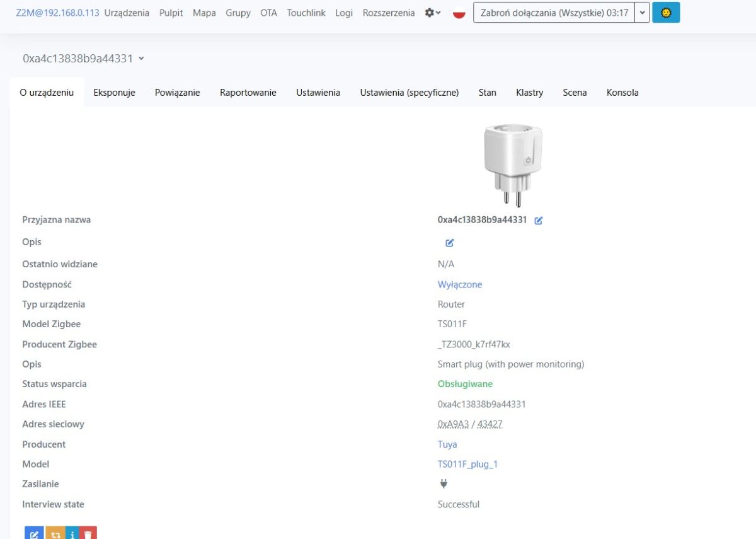Switch to the Scena tab
This screenshot has width=756, height=539.
(x=575, y=92)
